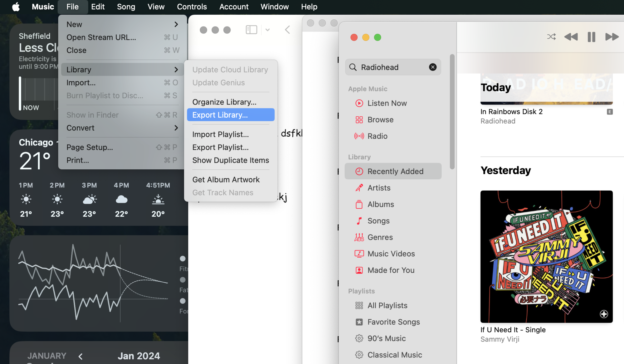Select Export Library from File menu
Image resolution: width=624 pixels, height=364 pixels.
pos(220,115)
